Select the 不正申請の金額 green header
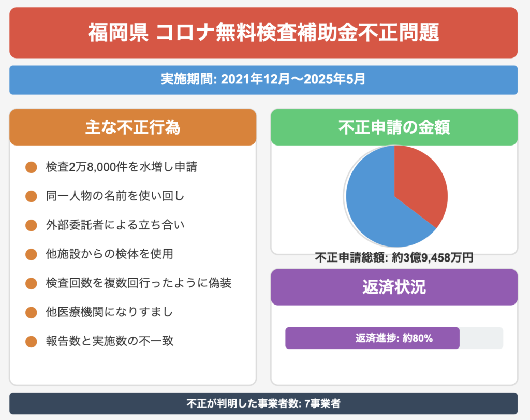Screen dimensions: 530x420 click(394, 127)
